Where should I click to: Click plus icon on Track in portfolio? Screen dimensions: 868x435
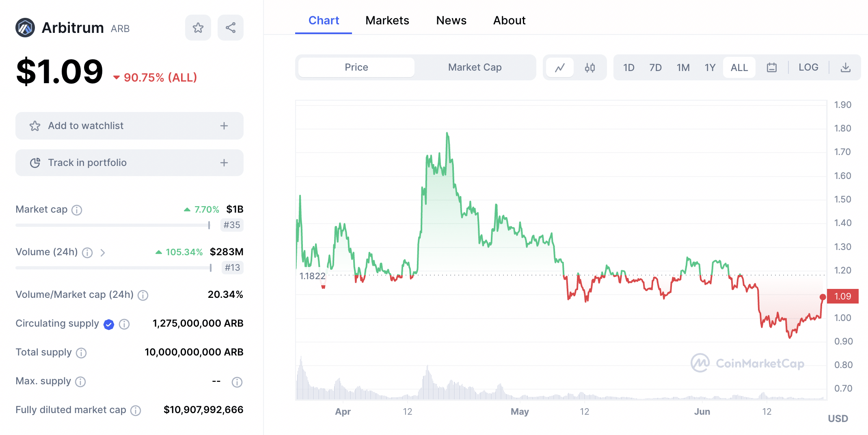tap(224, 163)
